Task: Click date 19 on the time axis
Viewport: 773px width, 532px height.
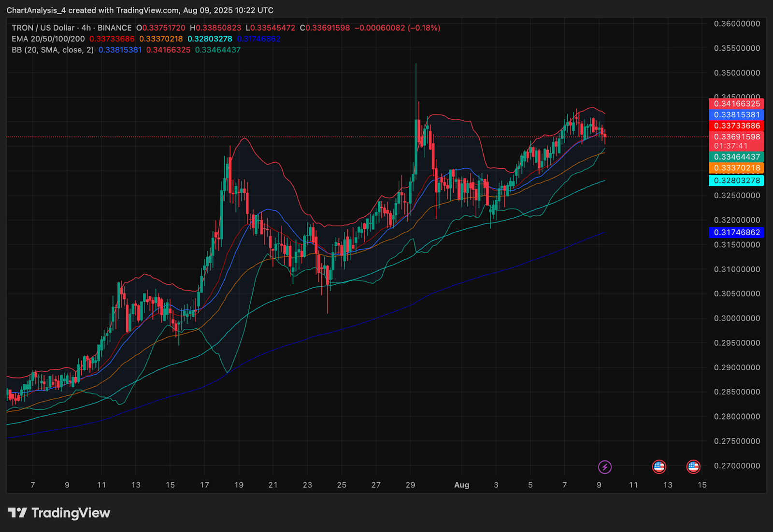Action: point(239,485)
